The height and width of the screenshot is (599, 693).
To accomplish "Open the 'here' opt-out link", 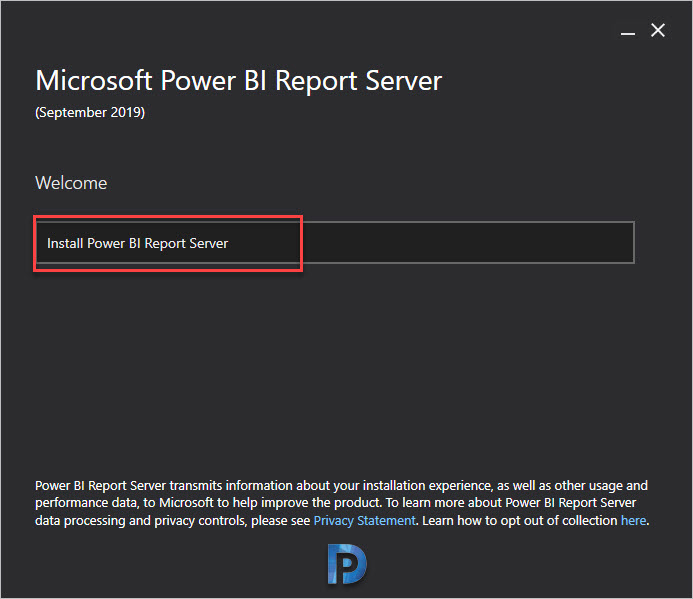I will (633, 520).
